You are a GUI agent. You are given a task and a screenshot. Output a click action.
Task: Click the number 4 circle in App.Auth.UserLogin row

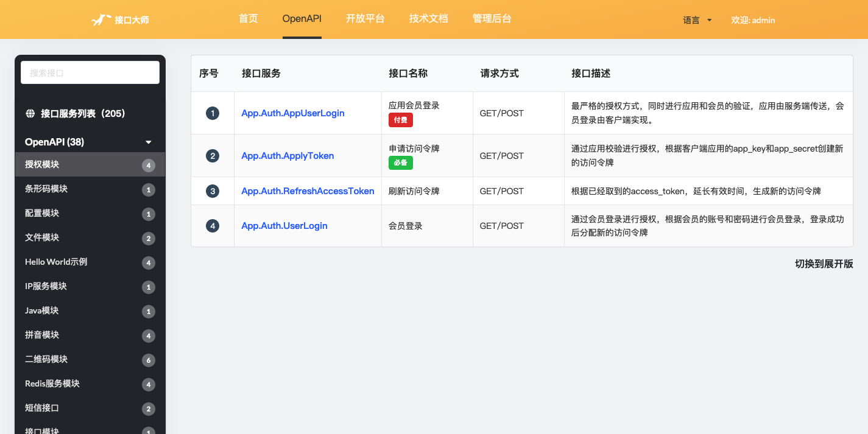click(x=213, y=226)
